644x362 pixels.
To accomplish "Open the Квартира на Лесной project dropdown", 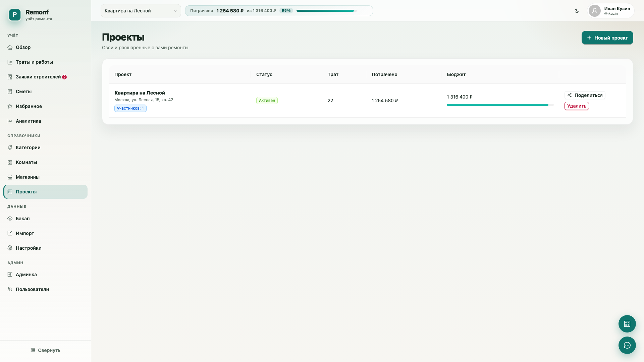I will pos(141,11).
